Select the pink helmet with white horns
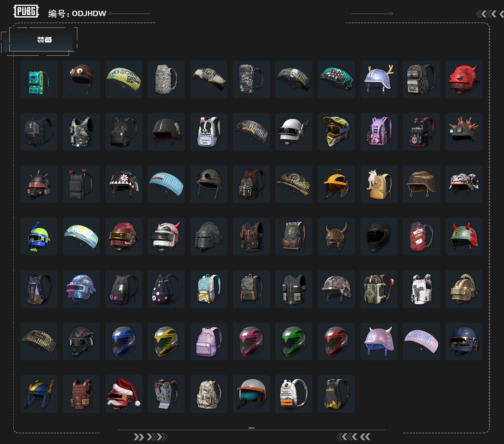Screen dimensions: 504x444 point(379,341)
